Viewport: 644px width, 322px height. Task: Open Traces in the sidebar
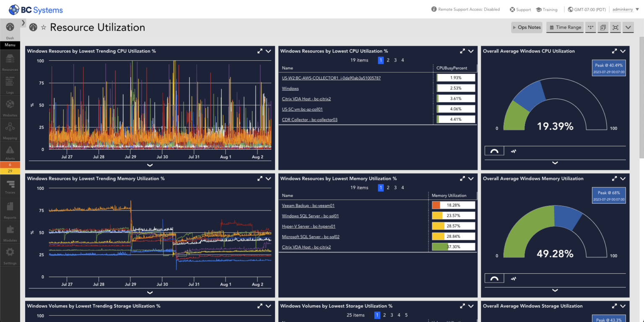pyautogui.click(x=10, y=185)
